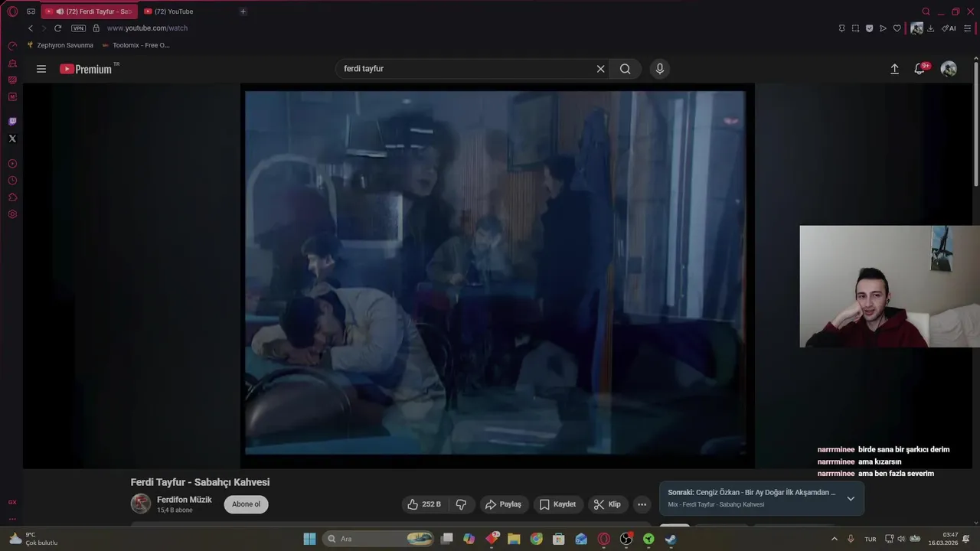Screen dimensions: 980x551
Task: Open the Opera GX main menu logo
Action: coord(12,11)
